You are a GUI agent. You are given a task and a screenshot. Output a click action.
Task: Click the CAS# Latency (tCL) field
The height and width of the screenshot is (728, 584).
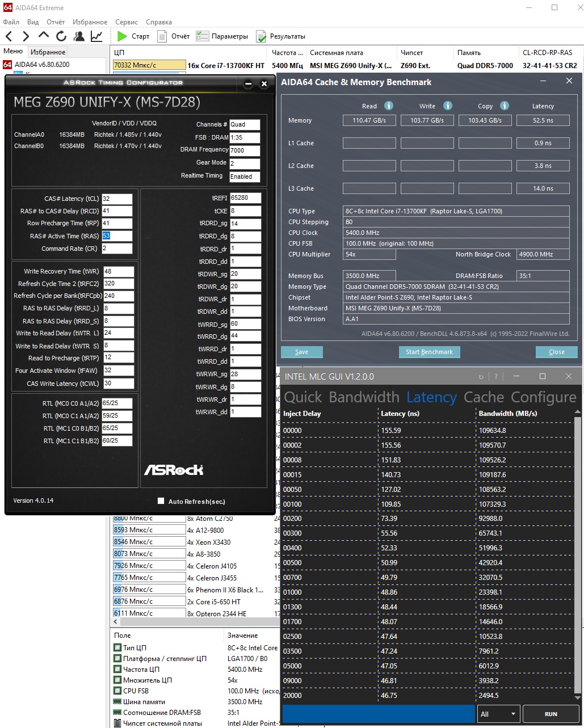coord(117,199)
